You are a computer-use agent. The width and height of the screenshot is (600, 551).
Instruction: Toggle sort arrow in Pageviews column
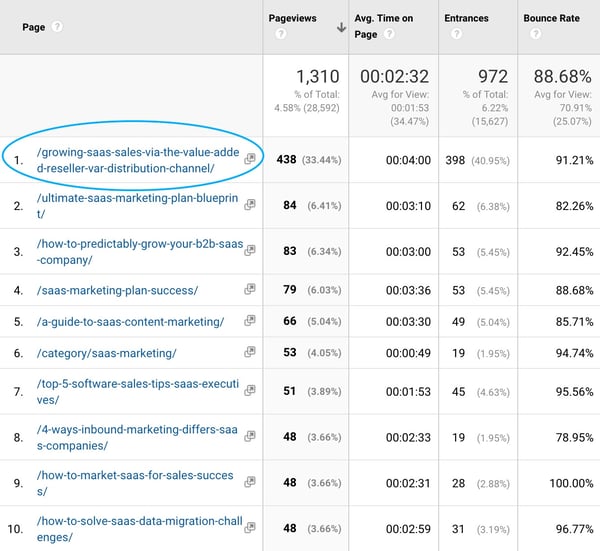pos(341,27)
